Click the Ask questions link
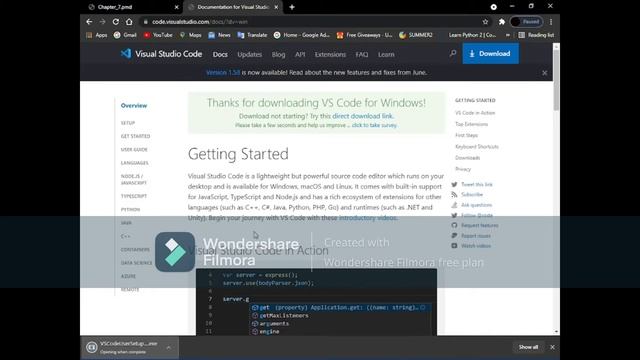The image size is (640, 360). [x=472, y=205]
